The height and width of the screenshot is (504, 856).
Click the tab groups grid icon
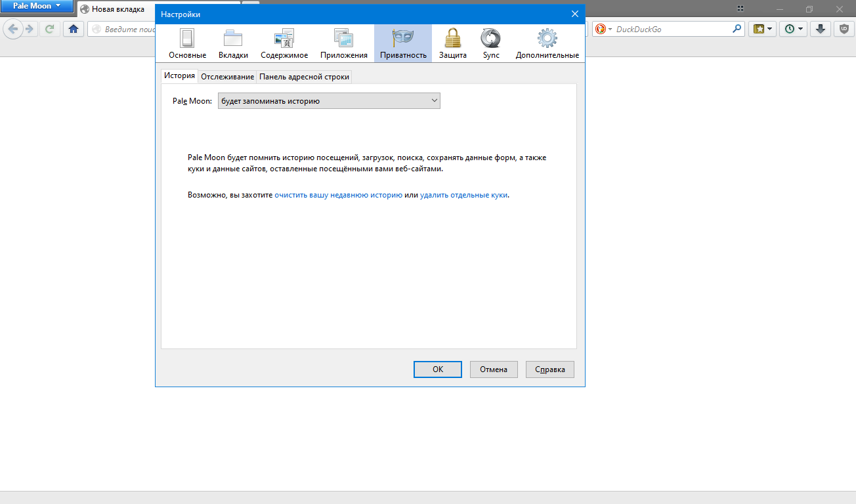click(x=740, y=9)
